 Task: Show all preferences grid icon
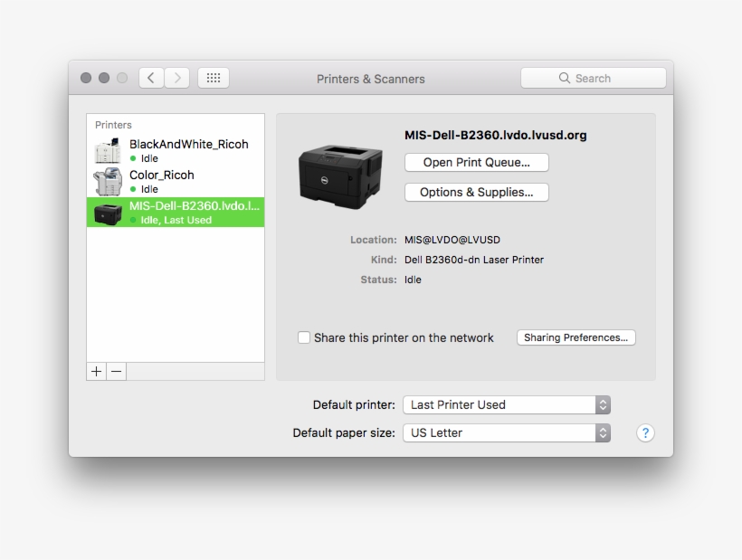214,79
